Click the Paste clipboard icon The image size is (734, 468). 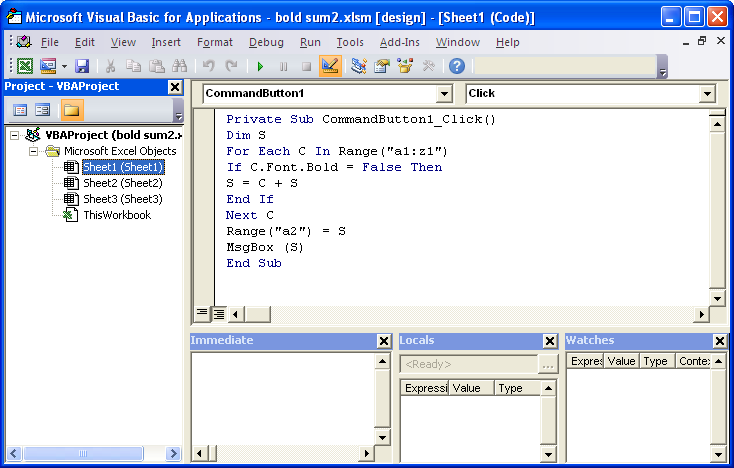point(156,66)
